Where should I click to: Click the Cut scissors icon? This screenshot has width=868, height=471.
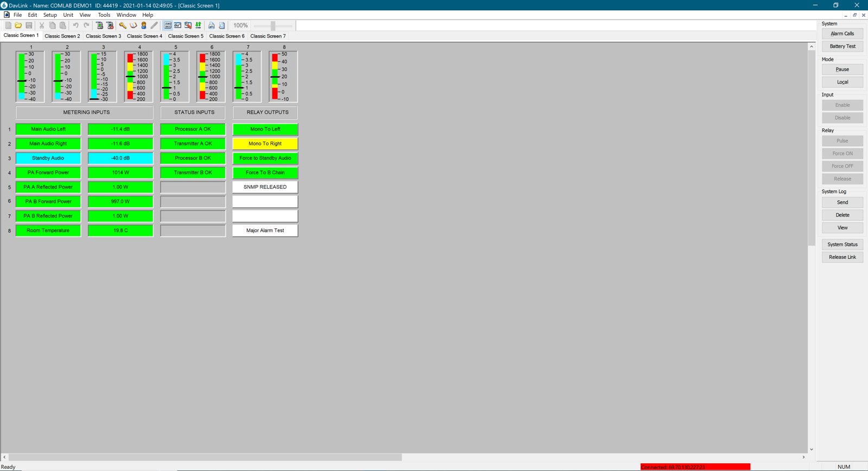(42, 26)
